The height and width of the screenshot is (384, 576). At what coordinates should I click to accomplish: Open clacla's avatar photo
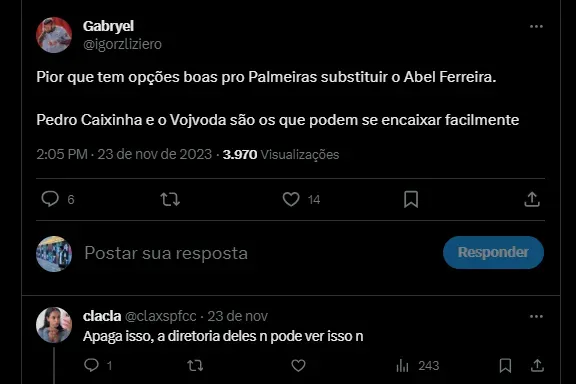54,325
